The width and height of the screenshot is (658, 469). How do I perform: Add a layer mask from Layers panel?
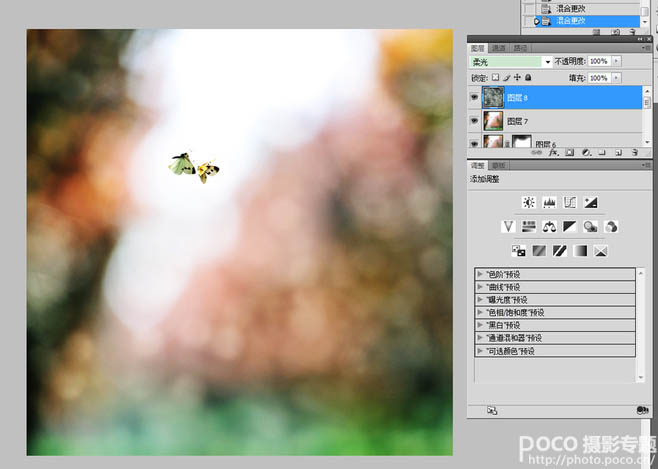coord(570,153)
